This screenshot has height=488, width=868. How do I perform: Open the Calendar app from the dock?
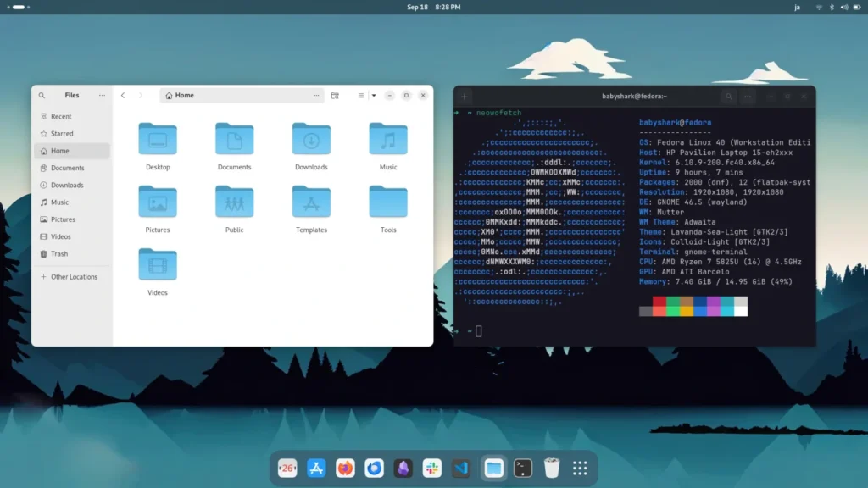[x=287, y=468]
